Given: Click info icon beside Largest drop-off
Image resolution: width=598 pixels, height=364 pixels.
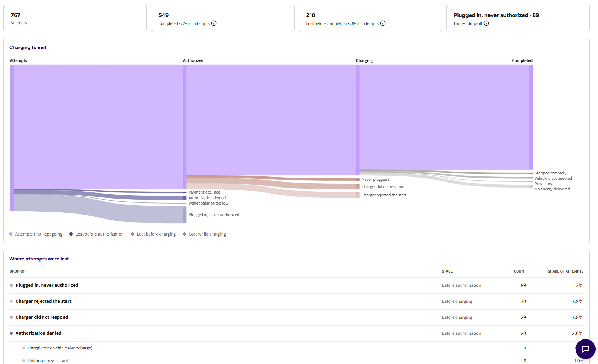Looking at the screenshot, I should [x=486, y=23].
